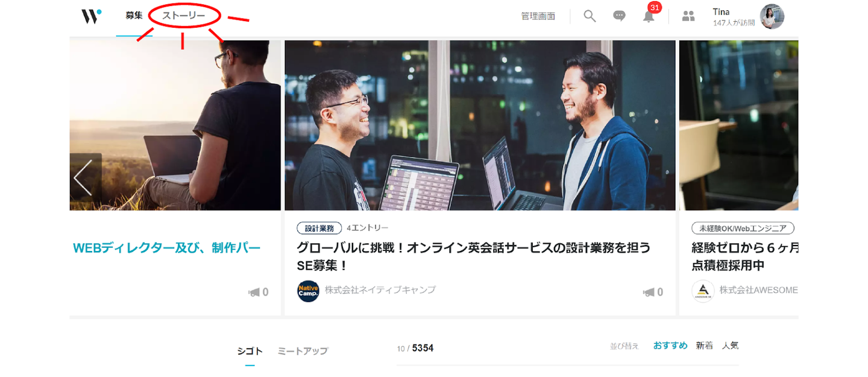The image size is (868, 377).
Task: Click the Native Camp company logo
Action: click(x=308, y=291)
